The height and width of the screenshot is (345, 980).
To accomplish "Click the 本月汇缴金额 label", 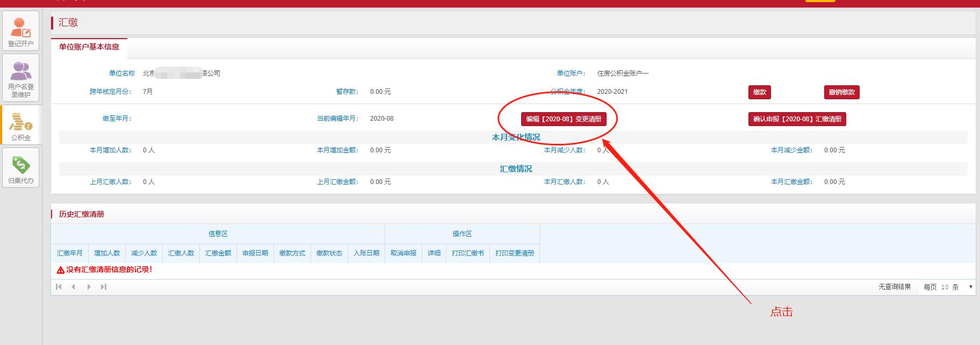I will [x=792, y=182].
